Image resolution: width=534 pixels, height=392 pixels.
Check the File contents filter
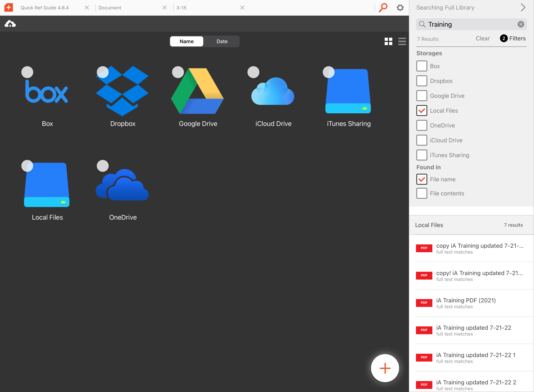[x=422, y=193]
